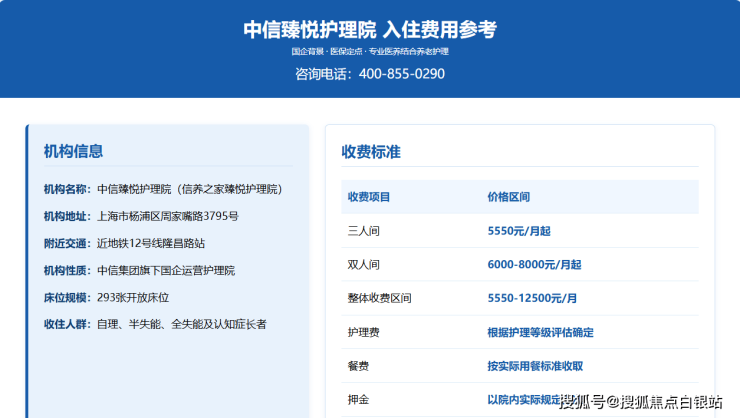Click the 机构地址 label
The height and width of the screenshot is (418, 740).
[x=65, y=217]
